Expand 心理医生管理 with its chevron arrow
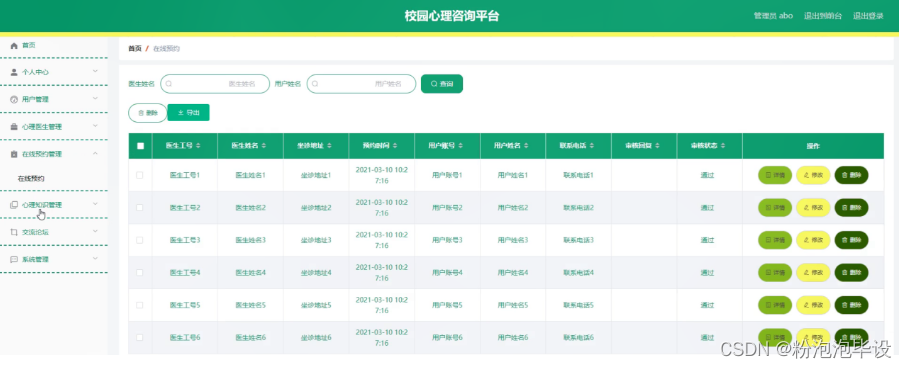This screenshot has width=907, height=368. click(95, 126)
